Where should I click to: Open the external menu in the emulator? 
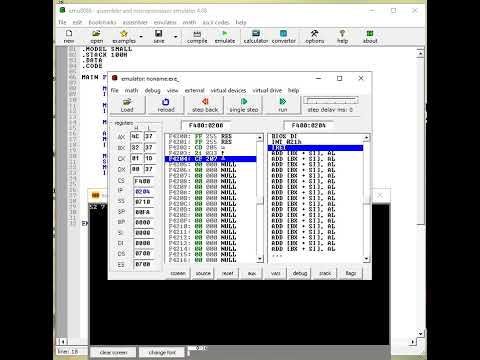(x=194, y=90)
